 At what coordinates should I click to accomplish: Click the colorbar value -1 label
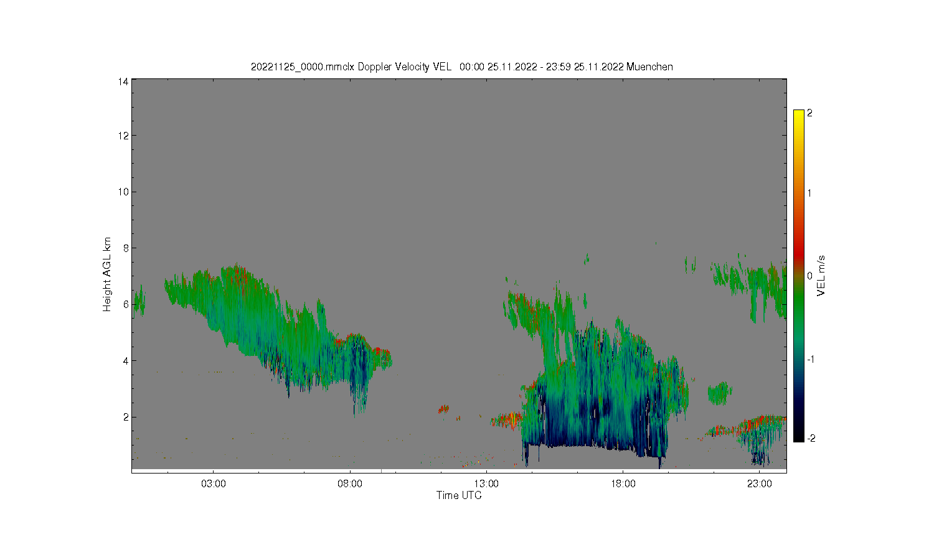tap(811, 360)
